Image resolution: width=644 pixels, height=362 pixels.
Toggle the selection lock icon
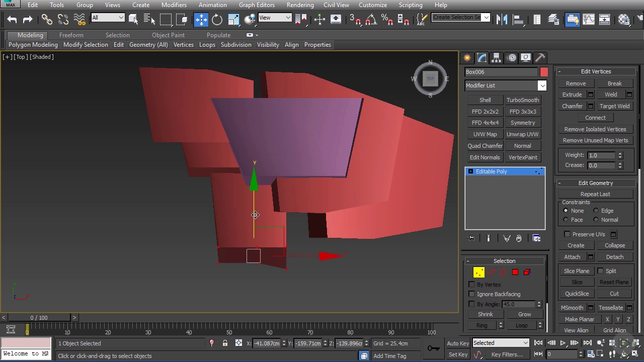click(225, 343)
